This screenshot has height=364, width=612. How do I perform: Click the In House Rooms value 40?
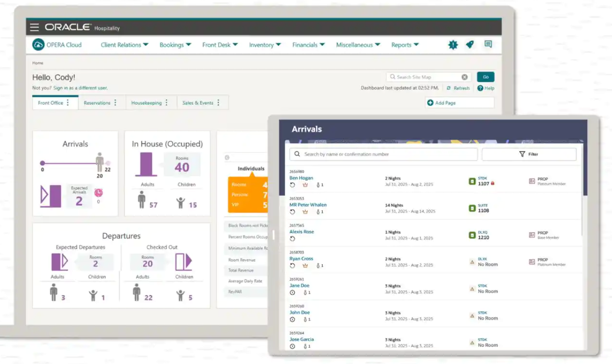coord(182,167)
